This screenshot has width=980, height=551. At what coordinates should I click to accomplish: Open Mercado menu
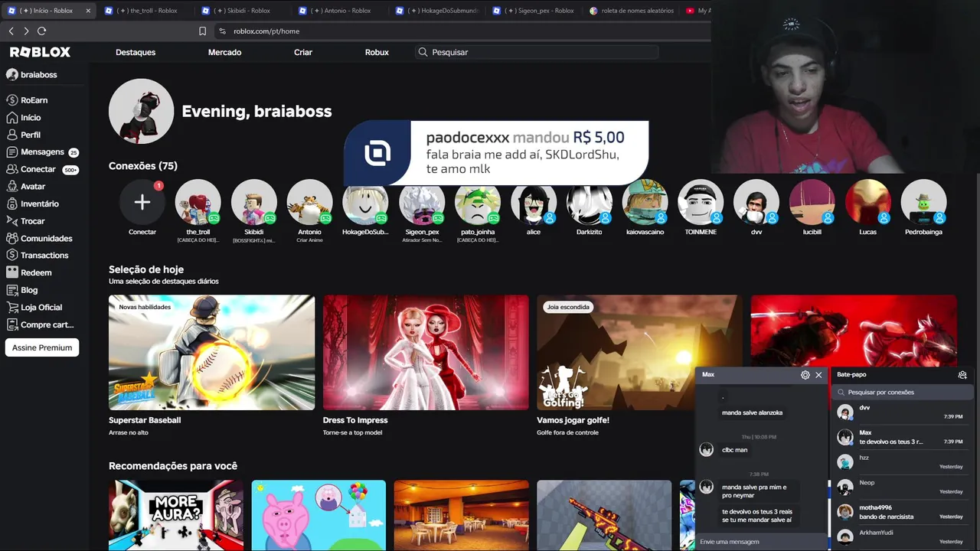pos(224,52)
